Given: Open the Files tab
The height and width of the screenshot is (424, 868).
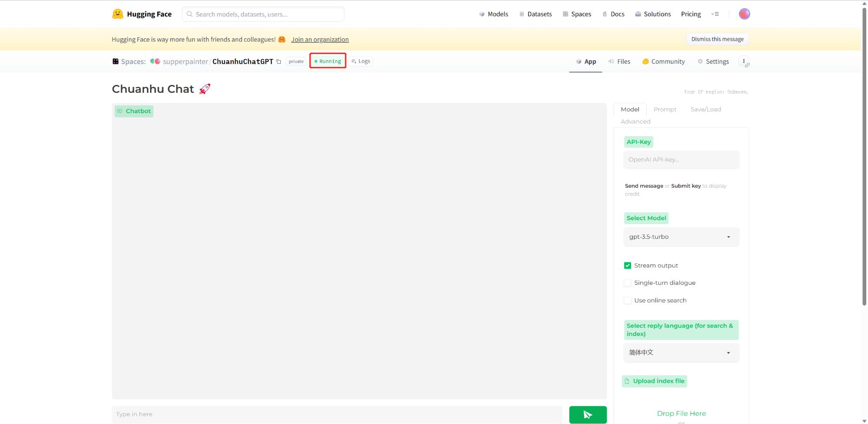Looking at the screenshot, I should coord(619,62).
